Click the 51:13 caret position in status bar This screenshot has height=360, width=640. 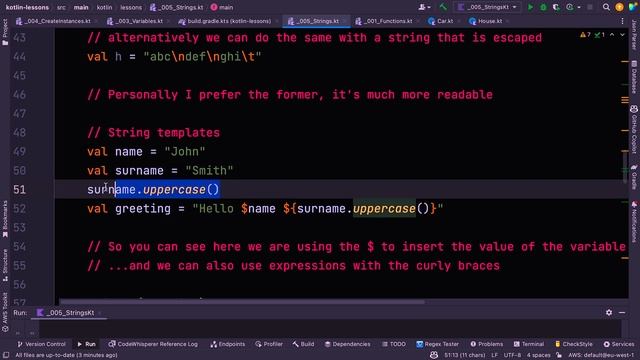(x=464, y=355)
